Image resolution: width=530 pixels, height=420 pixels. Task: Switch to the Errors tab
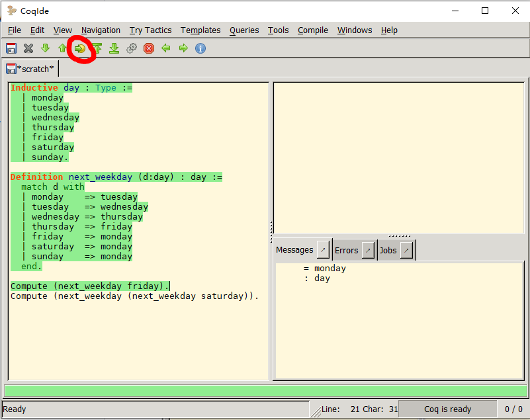tap(346, 250)
